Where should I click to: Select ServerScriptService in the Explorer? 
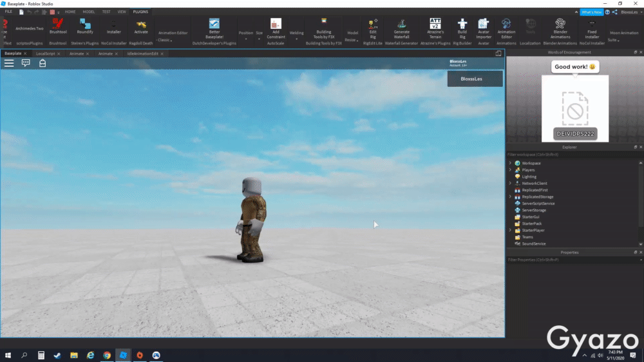(538, 204)
